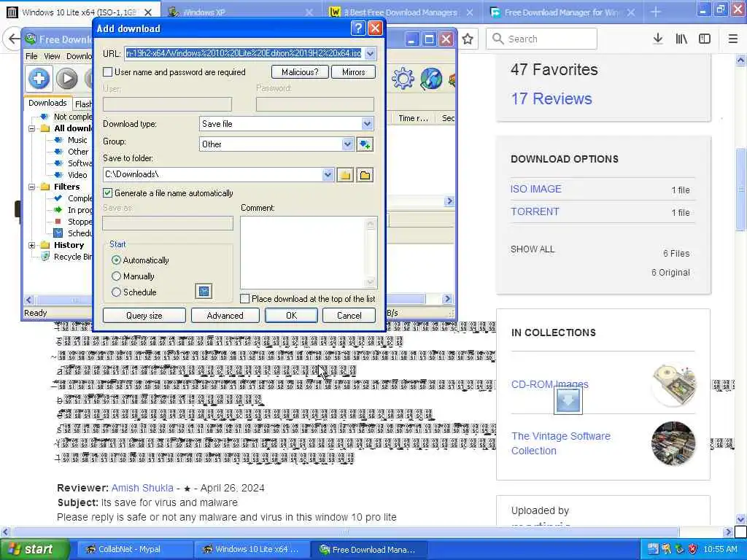The width and height of the screenshot is (747, 560).
Task: Open the FDM settings gear icon
Action: click(x=403, y=79)
